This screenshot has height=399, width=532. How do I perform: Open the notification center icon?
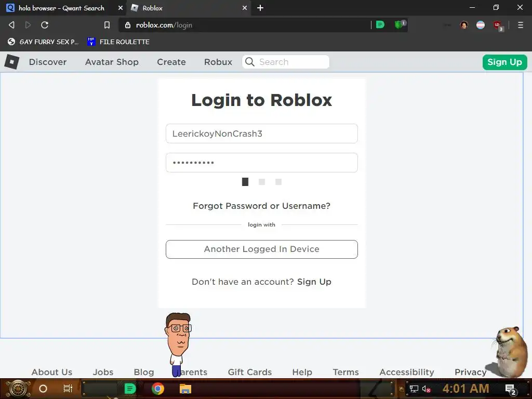tap(511, 390)
